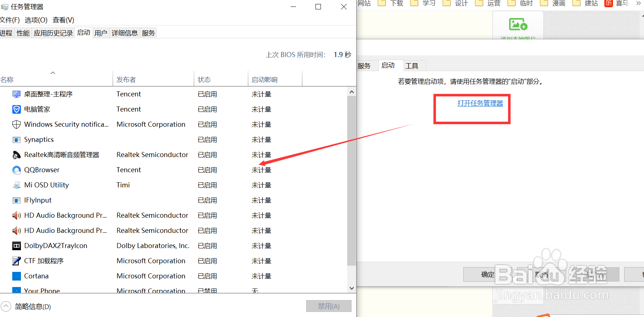Click the Synaptics row icon
The width and height of the screenshot is (644, 317).
(17, 140)
